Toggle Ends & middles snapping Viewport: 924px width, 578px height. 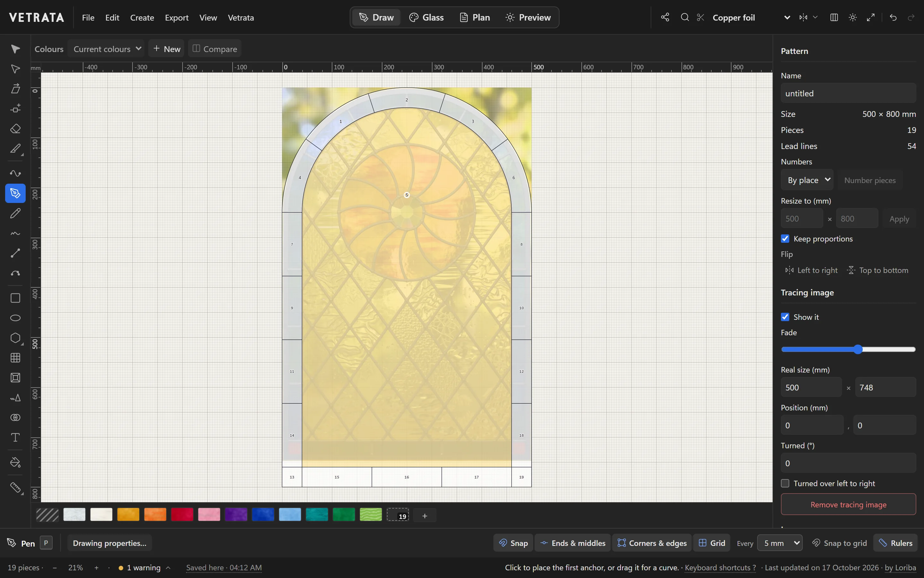pyautogui.click(x=573, y=543)
